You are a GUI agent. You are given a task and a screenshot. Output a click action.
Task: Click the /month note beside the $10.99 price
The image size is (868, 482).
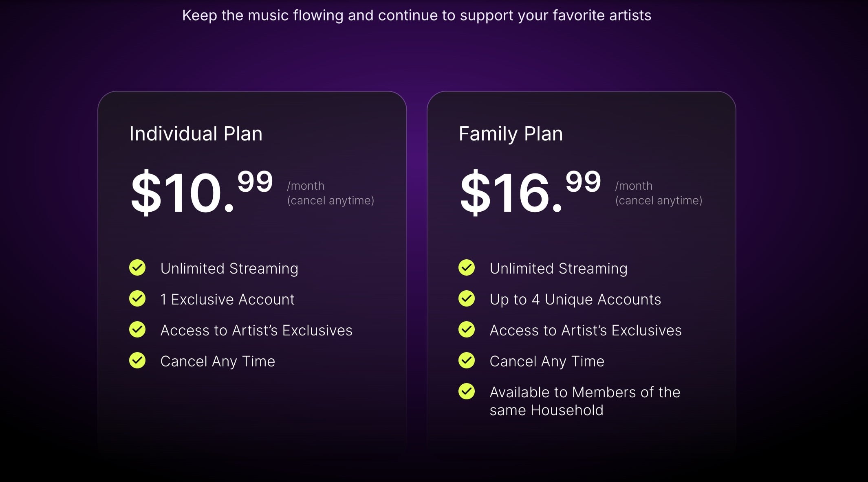click(330, 193)
